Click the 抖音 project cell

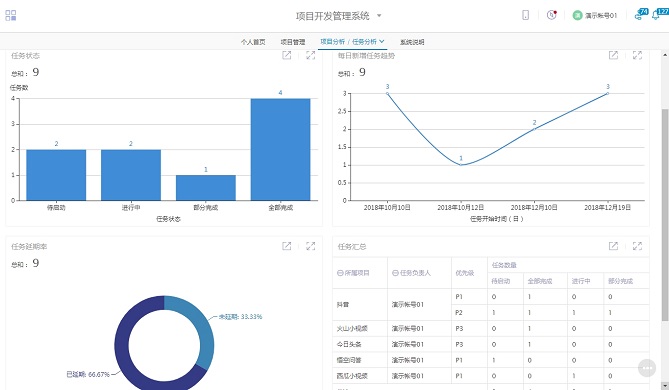coord(360,305)
